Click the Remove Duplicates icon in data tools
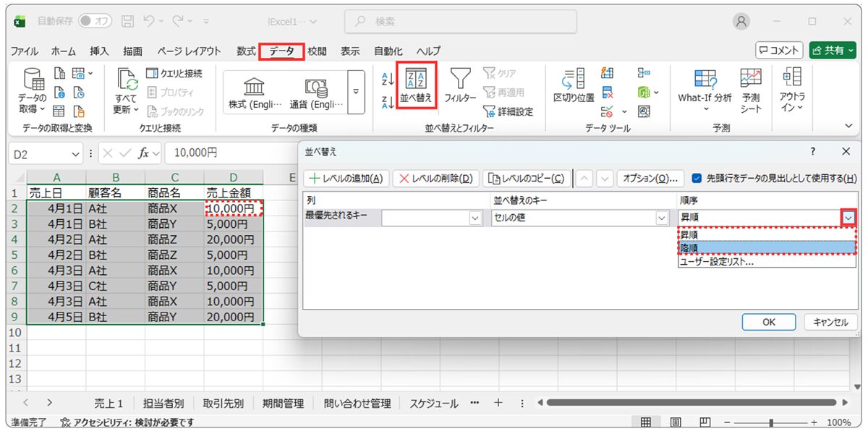 click(606, 92)
